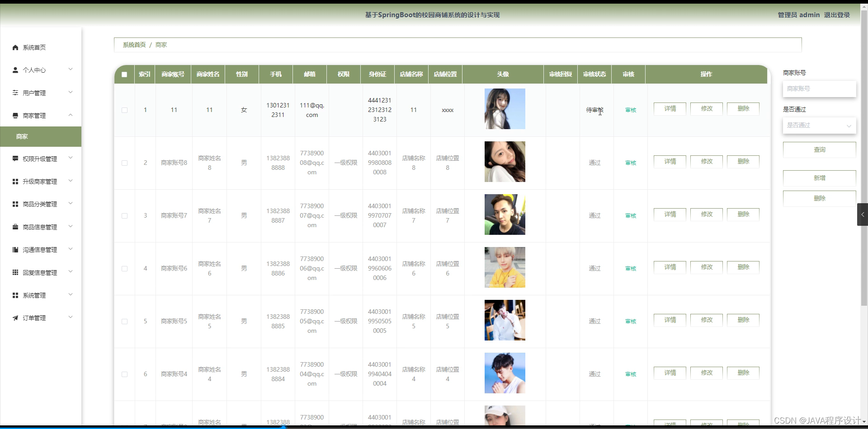Select the 商家 submenu item
This screenshot has width=868, height=429.
[x=41, y=136]
